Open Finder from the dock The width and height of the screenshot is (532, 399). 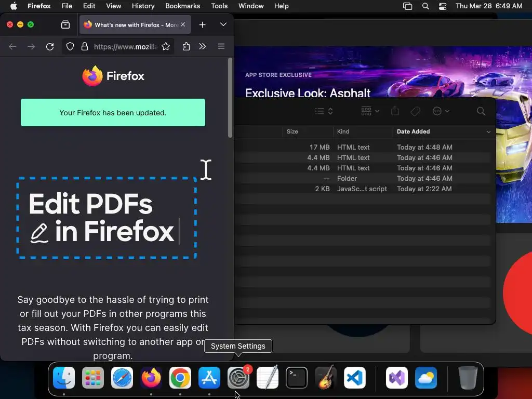[x=64, y=378]
